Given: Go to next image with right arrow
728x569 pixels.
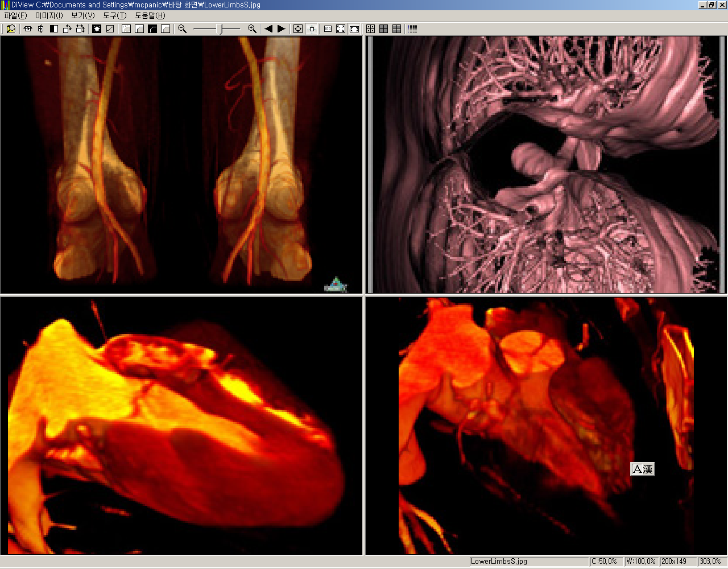Looking at the screenshot, I should pos(282,28).
